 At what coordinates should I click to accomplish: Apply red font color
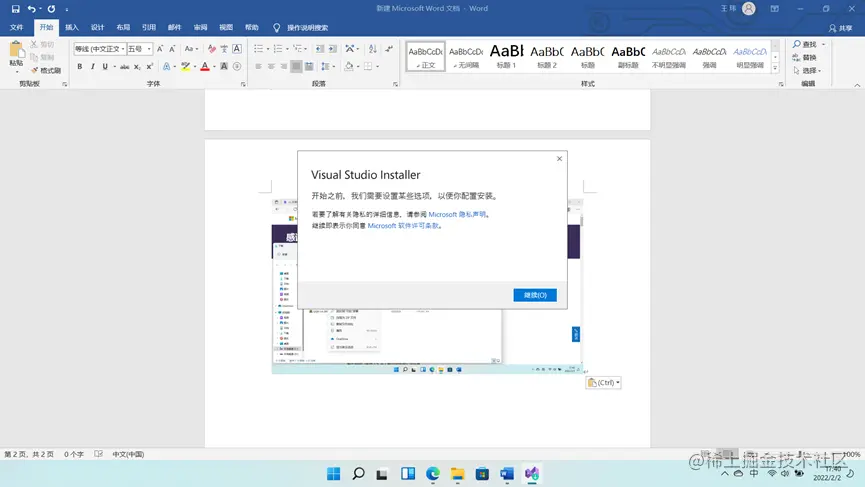click(205, 67)
